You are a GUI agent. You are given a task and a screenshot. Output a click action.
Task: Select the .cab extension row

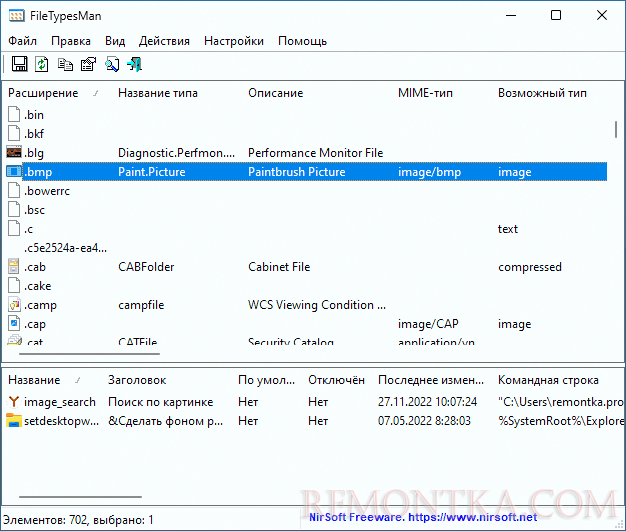(x=307, y=267)
